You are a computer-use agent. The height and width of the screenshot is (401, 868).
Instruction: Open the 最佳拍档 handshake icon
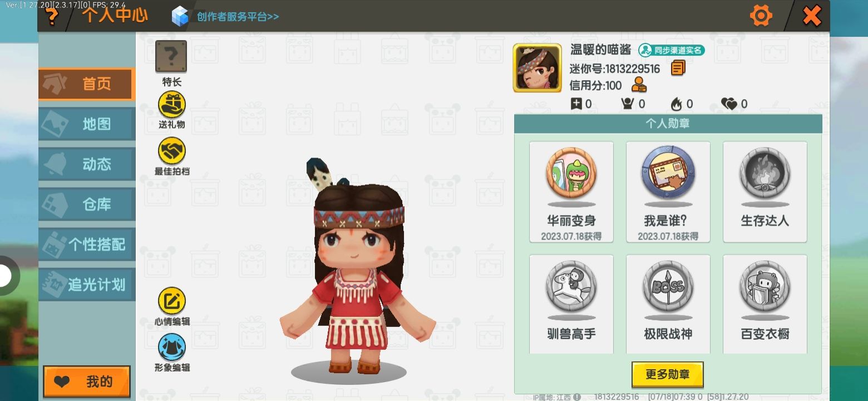click(172, 151)
